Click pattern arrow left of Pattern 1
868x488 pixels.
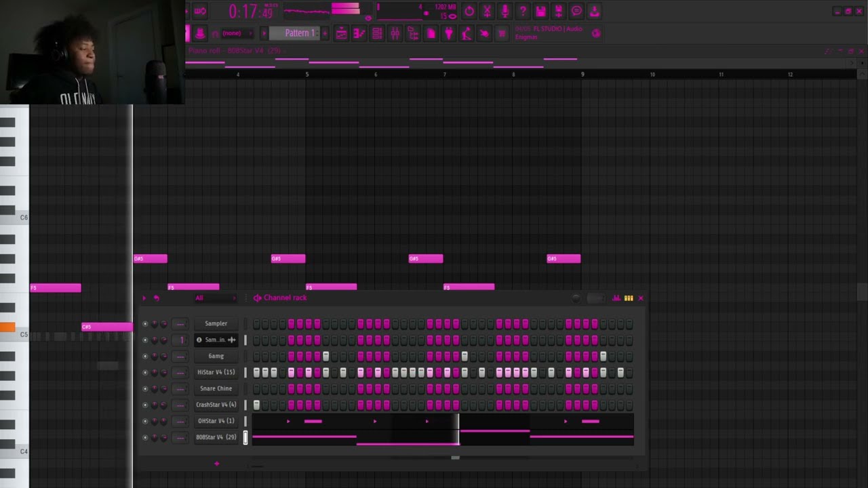tap(264, 33)
